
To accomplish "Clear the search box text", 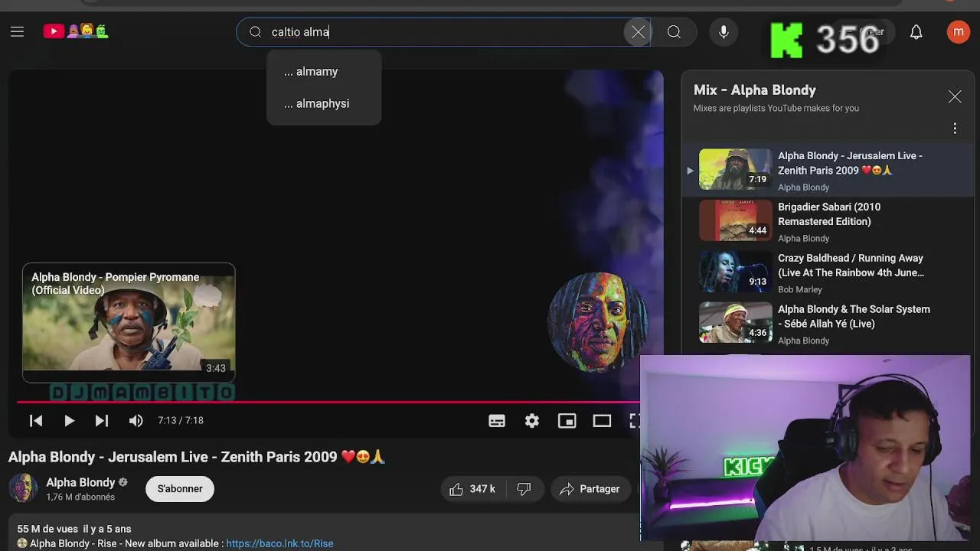I will click(x=638, y=32).
